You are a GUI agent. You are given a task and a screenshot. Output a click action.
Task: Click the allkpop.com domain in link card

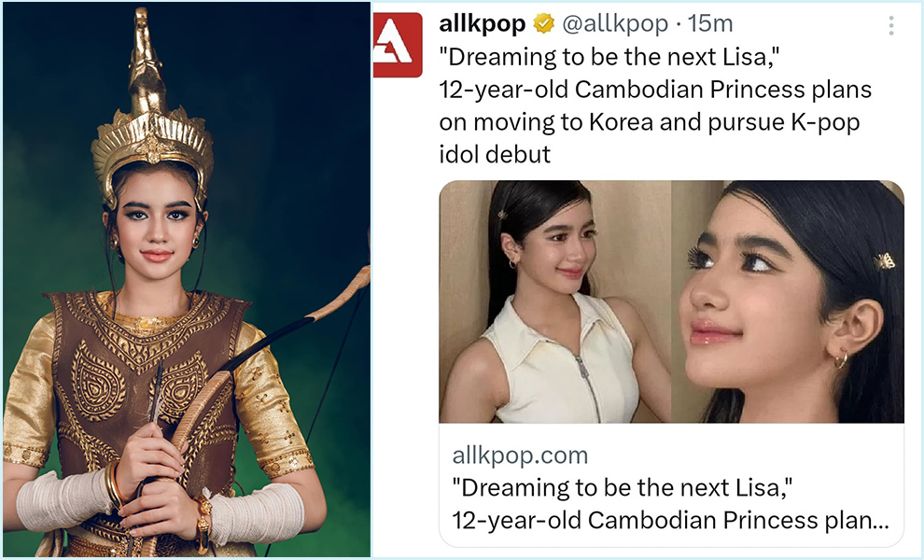520,455
